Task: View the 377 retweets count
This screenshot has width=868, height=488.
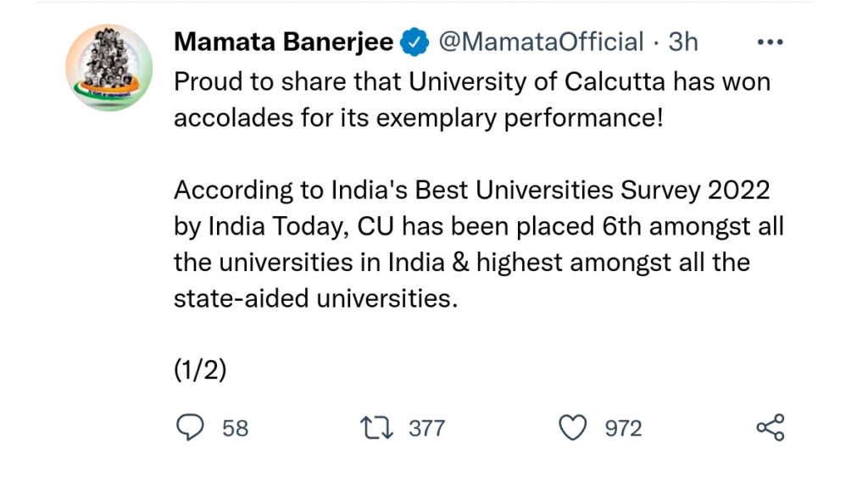Action: point(427,428)
